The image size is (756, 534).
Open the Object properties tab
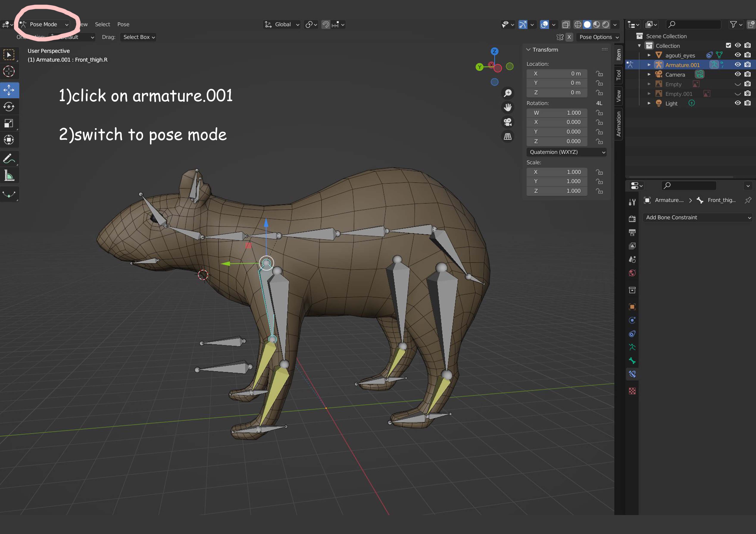[632, 307]
